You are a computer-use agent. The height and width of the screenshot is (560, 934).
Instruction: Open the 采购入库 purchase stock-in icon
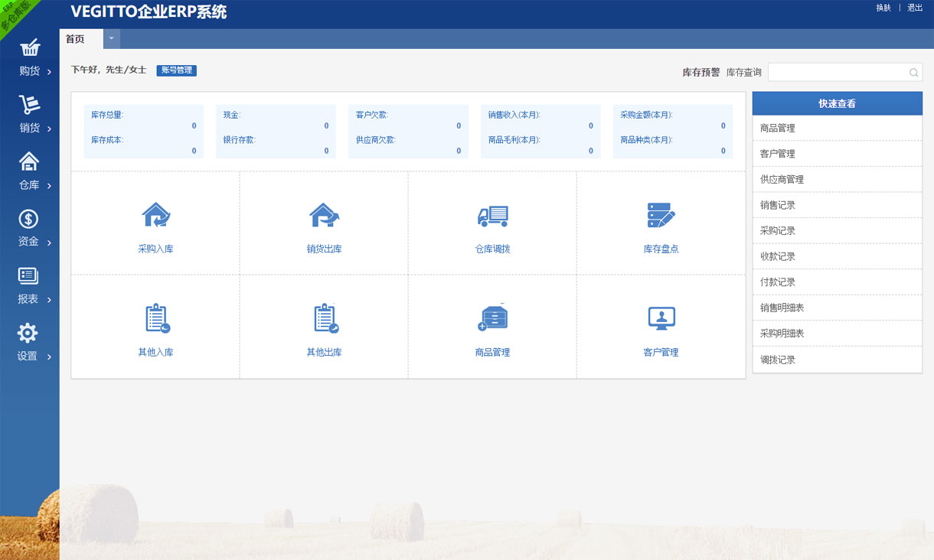(x=155, y=216)
